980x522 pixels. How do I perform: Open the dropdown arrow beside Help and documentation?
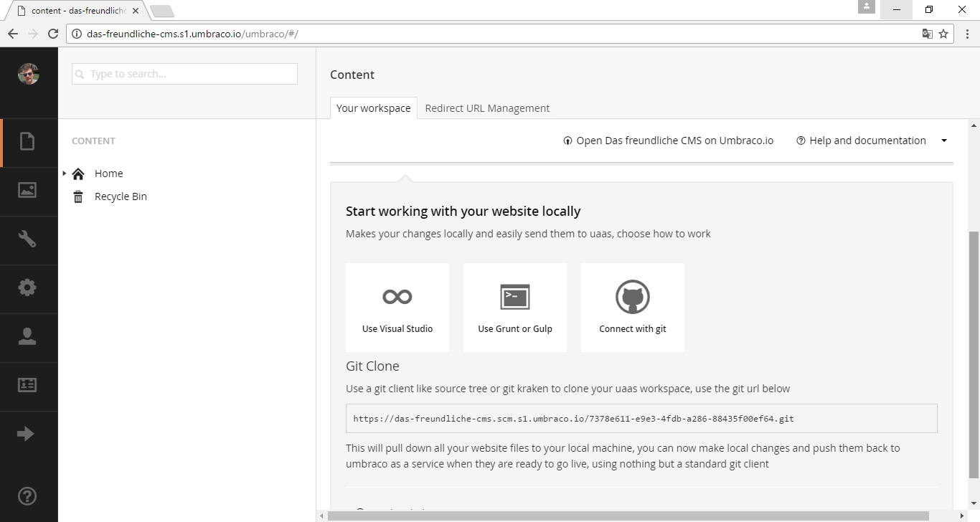(944, 141)
